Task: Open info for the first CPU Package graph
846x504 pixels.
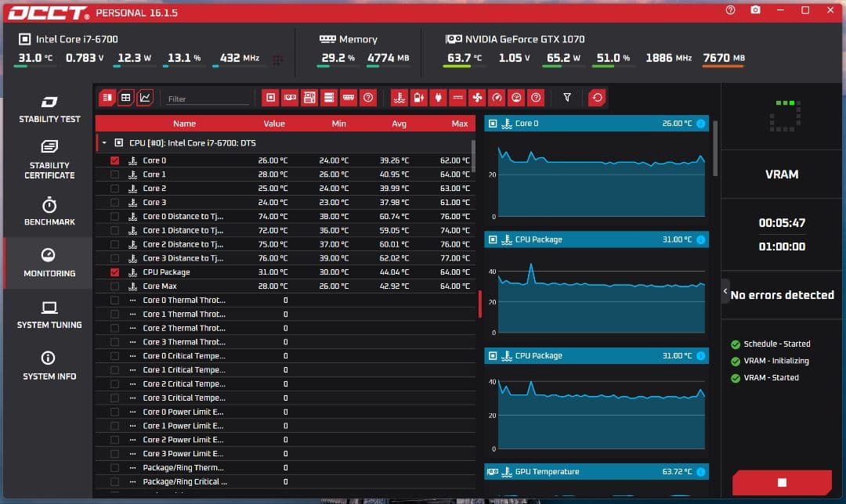Action: [x=701, y=240]
